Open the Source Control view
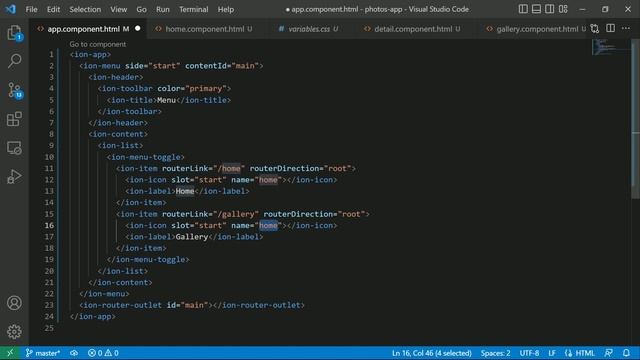Viewport: 640px width, 360px height. [x=14, y=90]
